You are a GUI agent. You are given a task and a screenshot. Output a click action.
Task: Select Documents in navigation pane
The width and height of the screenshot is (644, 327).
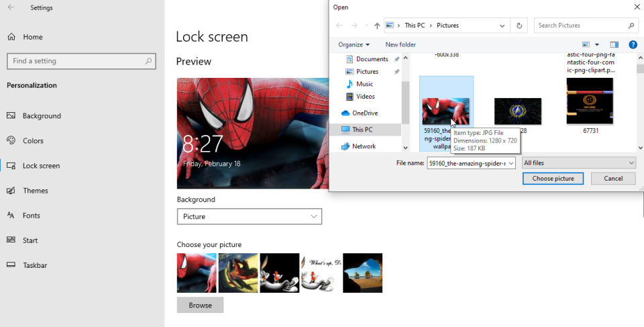[x=367, y=59]
